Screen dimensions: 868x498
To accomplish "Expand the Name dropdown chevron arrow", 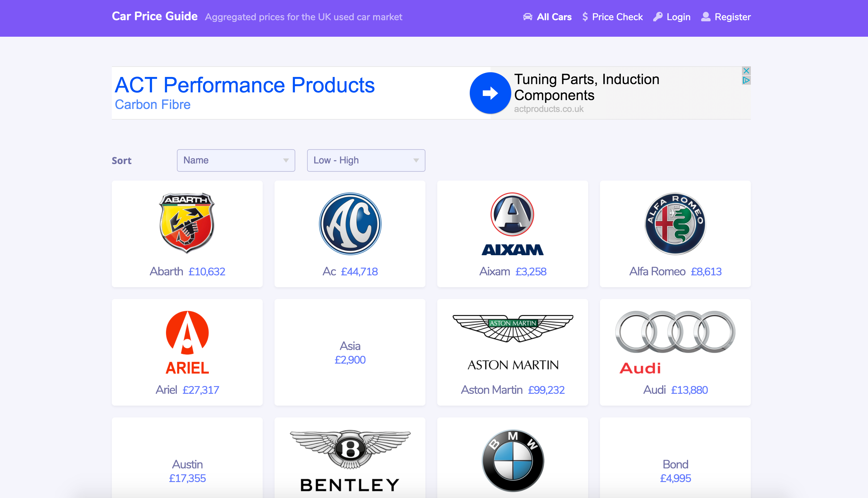I will point(286,160).
